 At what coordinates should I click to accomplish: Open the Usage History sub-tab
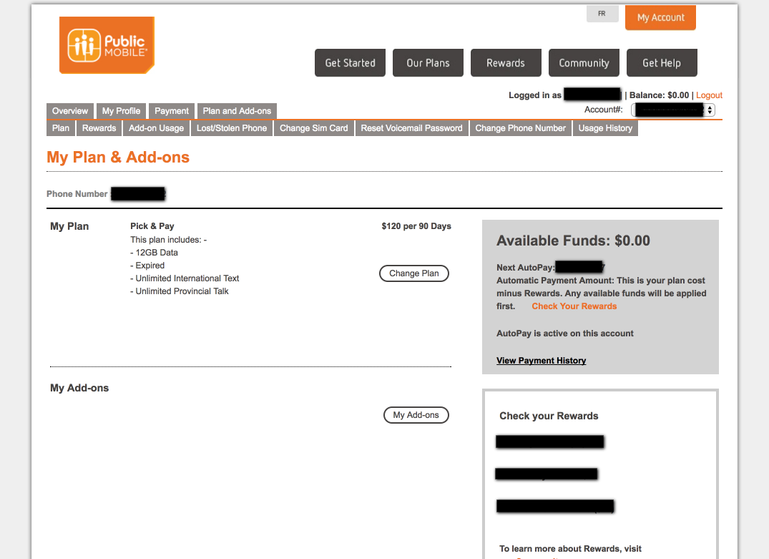click(605, 128)
